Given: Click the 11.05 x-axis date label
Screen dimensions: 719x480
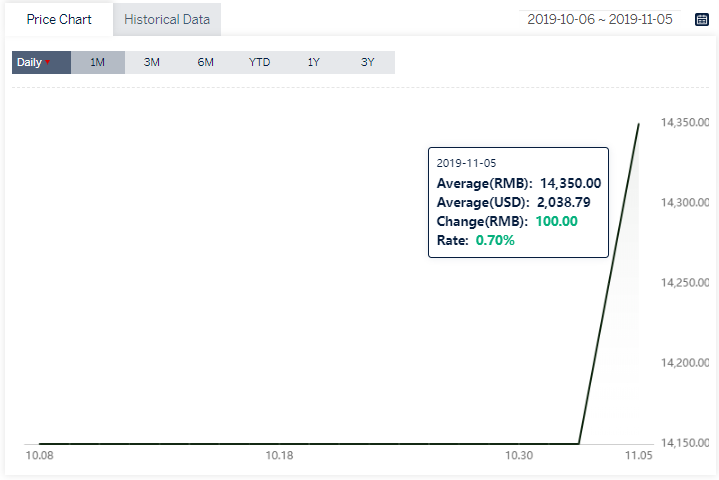Looking at the screenshot, I should coord(639,456).
